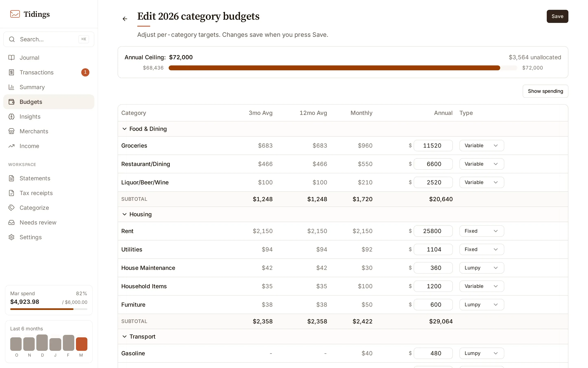Edit the House Maintenance annual amount field
Viewport: 588px width, 368px height.
(x=433, y=268)
